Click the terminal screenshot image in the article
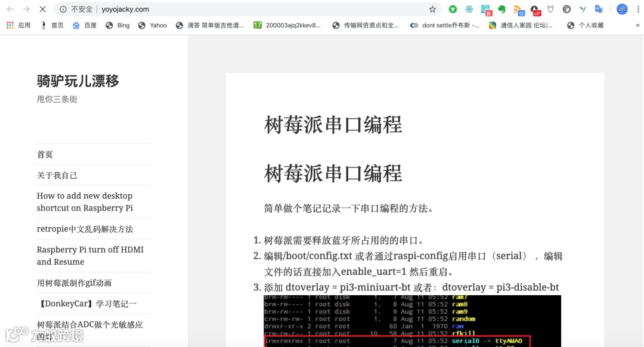 [x=412, y=321]
